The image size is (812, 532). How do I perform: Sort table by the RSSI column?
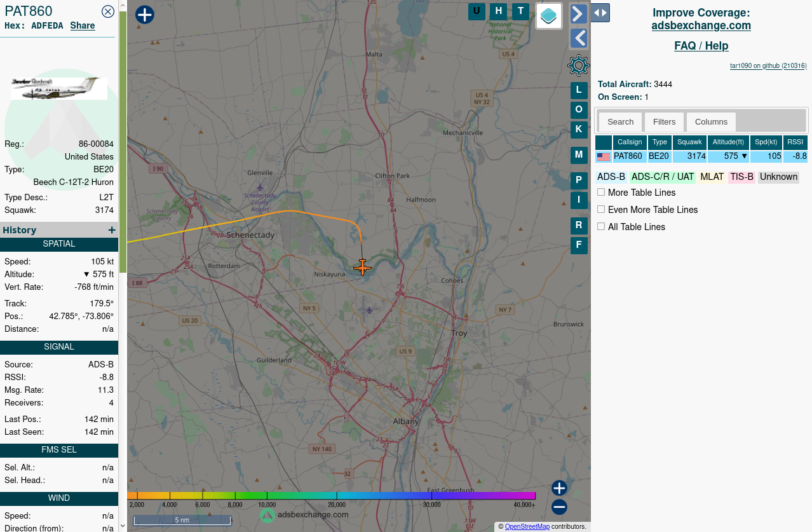coord(795,142)
